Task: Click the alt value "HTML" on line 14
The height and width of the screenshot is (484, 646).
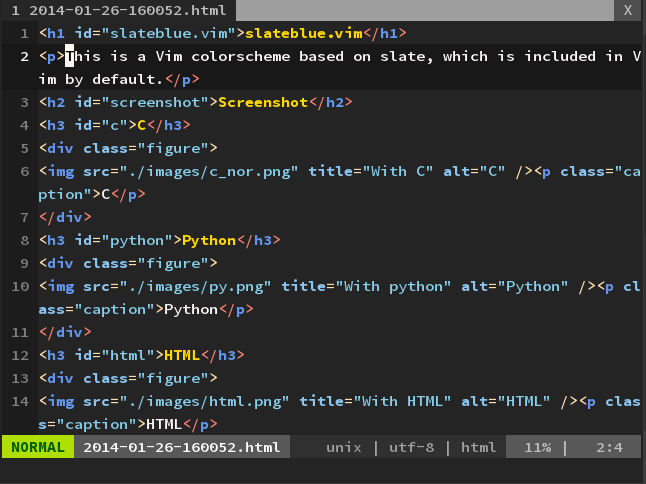Action: (524, 402)
